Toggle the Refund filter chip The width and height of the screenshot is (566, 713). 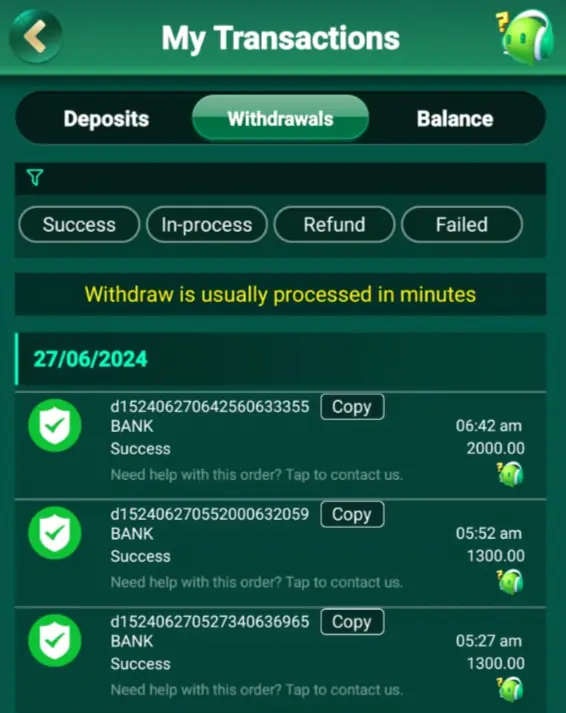coord(334,225)
